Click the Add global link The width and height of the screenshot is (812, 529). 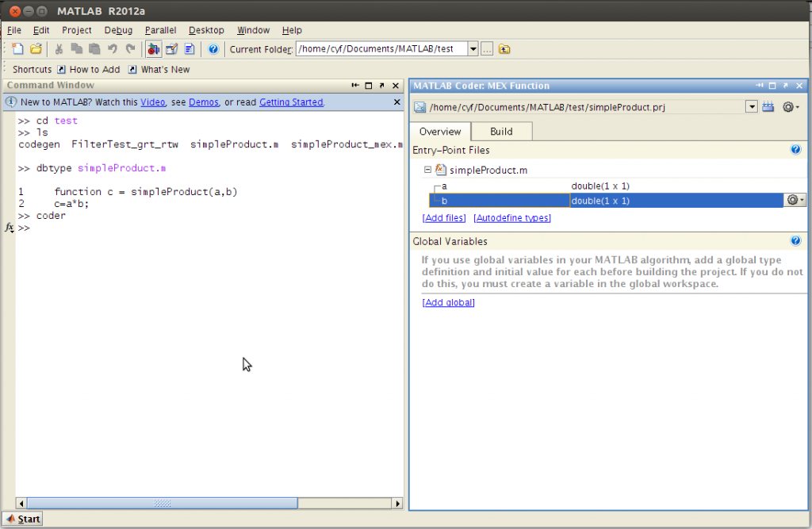[x=448, y=302]
